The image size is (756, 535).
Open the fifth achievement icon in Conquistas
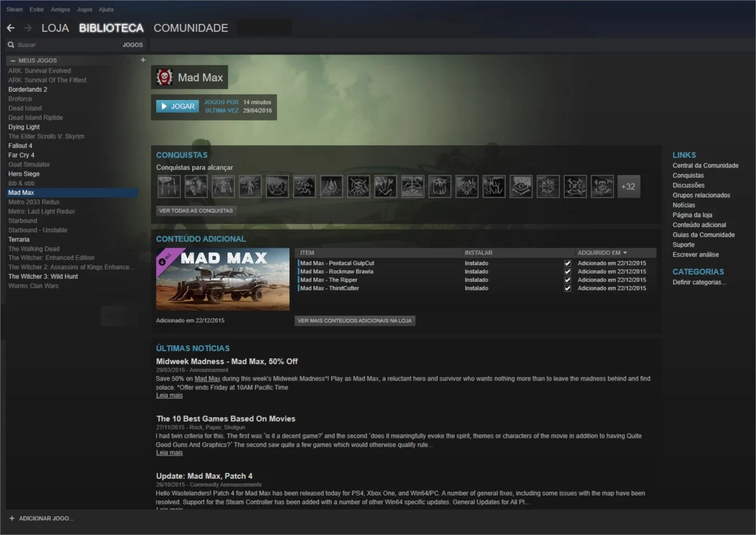pos(277,186)
